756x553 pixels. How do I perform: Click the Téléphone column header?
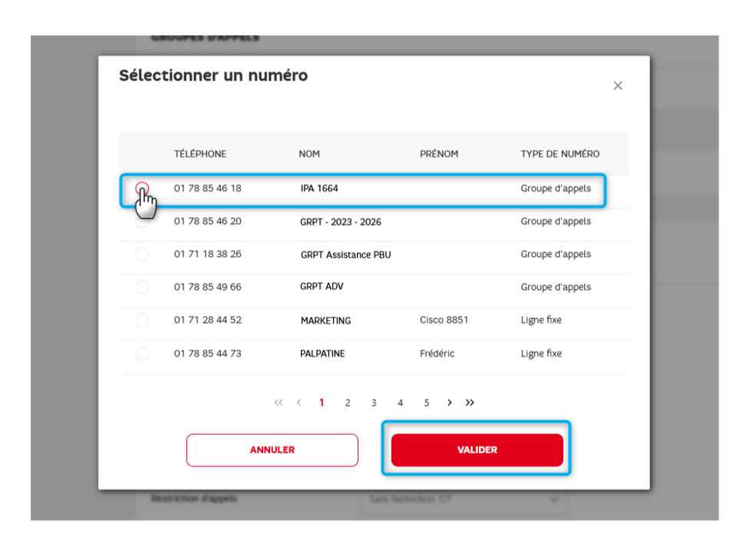click(x=200, y=154)
